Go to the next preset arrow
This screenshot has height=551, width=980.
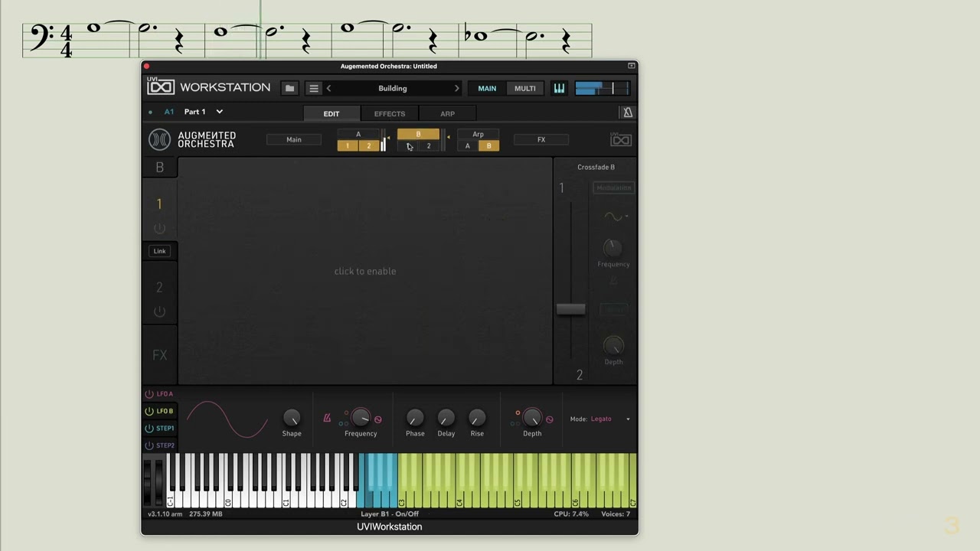click(x=456, y=88)
